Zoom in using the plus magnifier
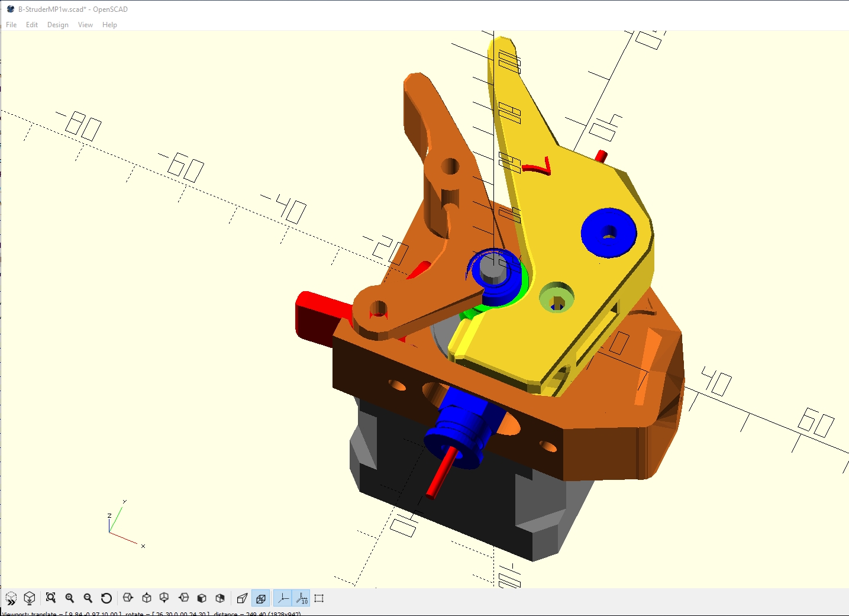 70,598
